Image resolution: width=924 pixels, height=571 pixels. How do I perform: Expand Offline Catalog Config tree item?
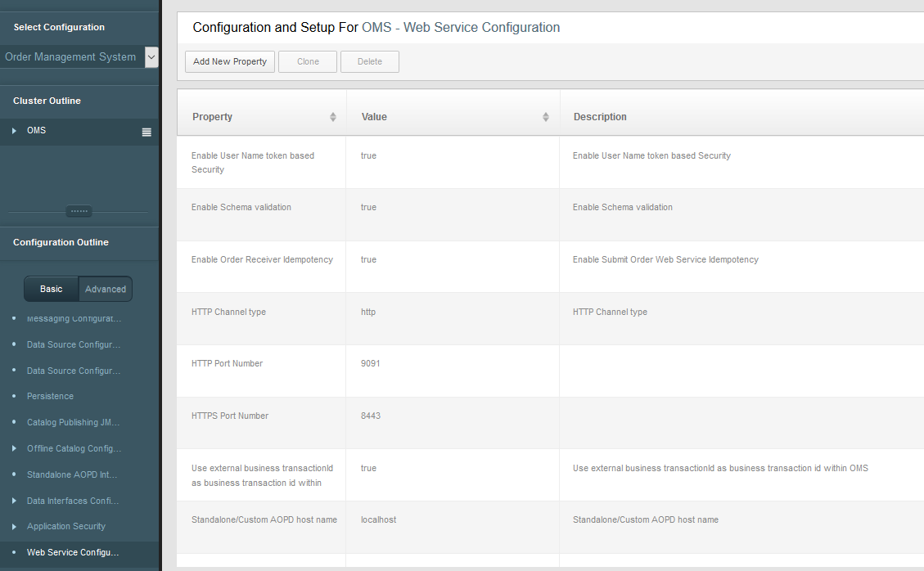click(x=14, y=448)
